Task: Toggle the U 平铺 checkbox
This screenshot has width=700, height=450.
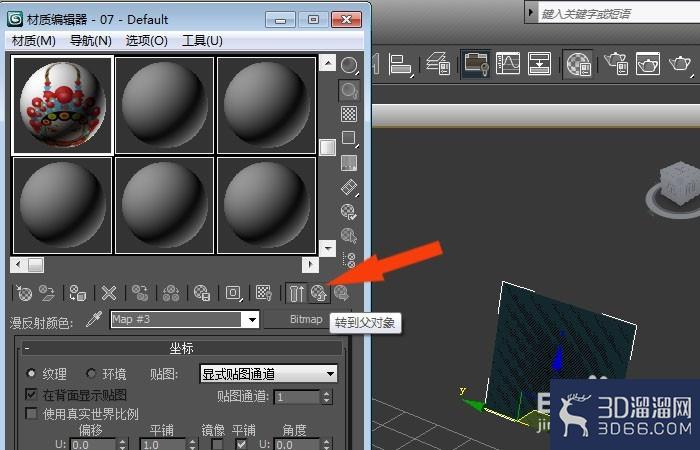Action: [x=242, y=445]
